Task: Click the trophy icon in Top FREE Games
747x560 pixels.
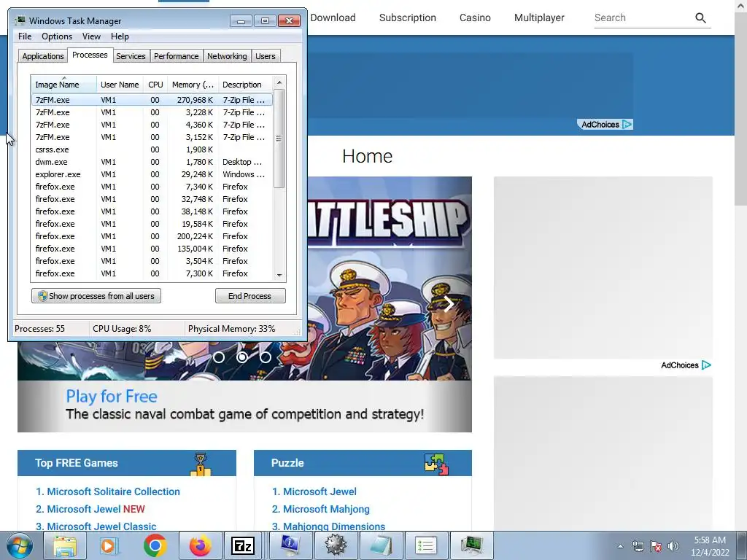Action: pos(201,464)
